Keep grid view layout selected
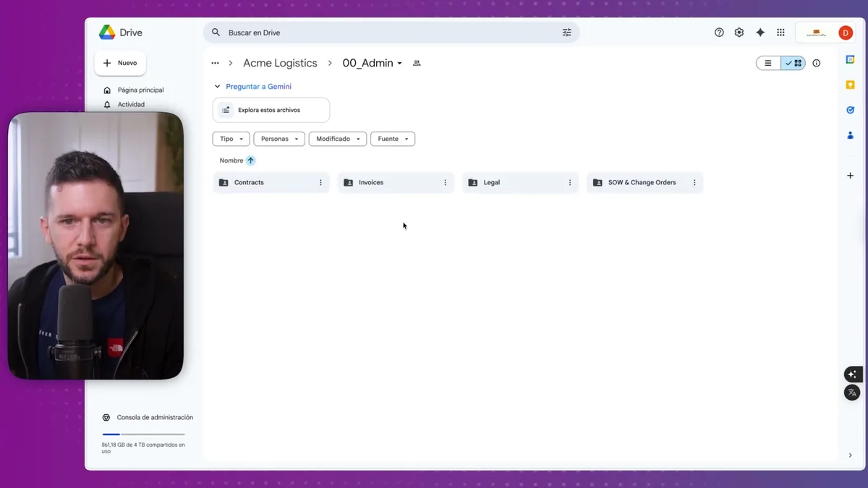The width and height of the screenshot is (868, 488). (x=793, y=63)
